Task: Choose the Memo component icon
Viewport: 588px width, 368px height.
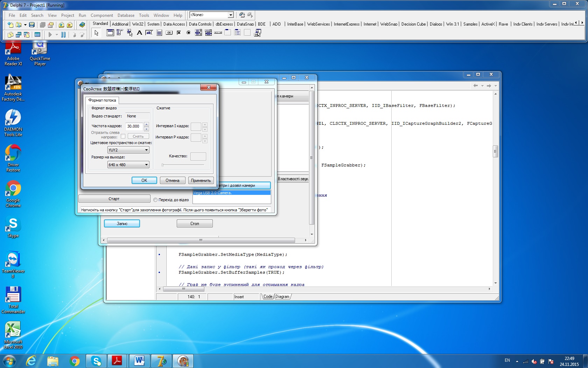Action: [x=159, y=33]
